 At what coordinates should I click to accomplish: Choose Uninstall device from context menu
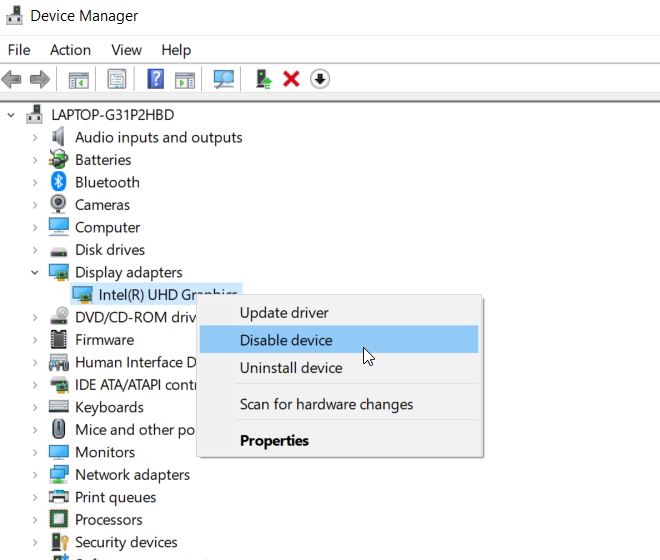(339, 368)
